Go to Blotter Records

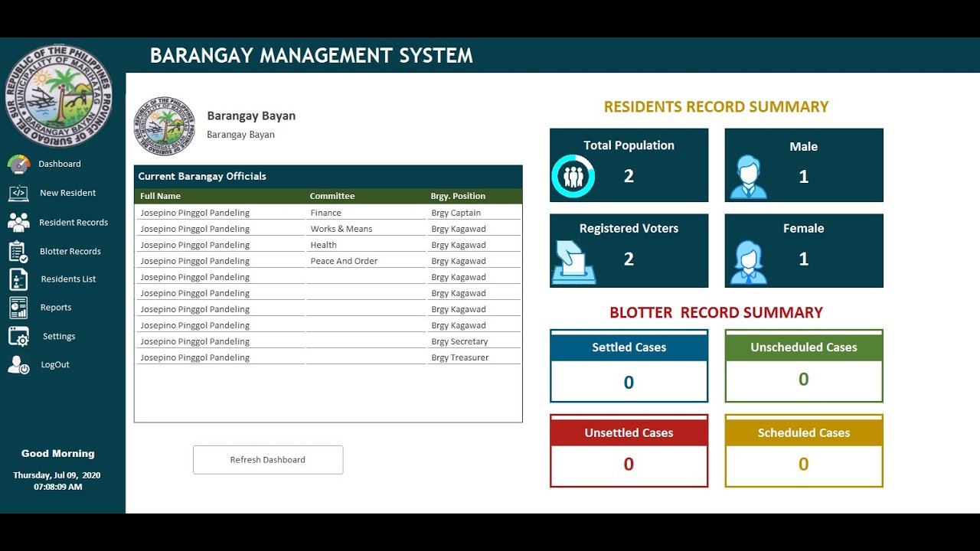pos(70,251)
